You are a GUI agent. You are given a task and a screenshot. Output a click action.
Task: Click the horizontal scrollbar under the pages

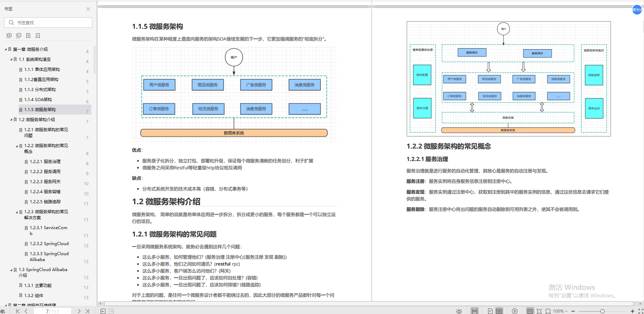(369, 304)
